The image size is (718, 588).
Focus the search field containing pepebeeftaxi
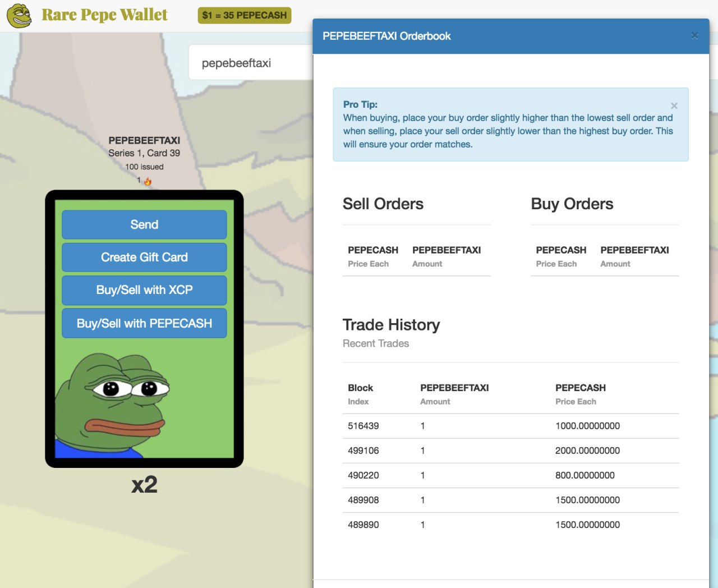tap(251, 63)
